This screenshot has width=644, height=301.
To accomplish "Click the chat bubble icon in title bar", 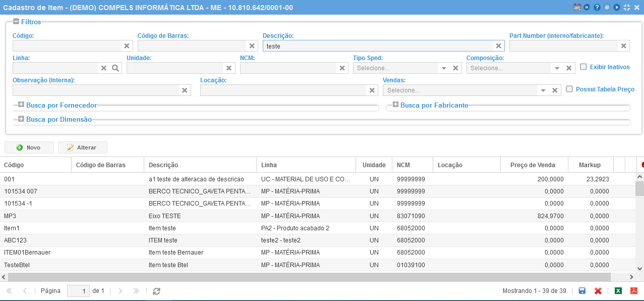I will click(x=587, y=8).
